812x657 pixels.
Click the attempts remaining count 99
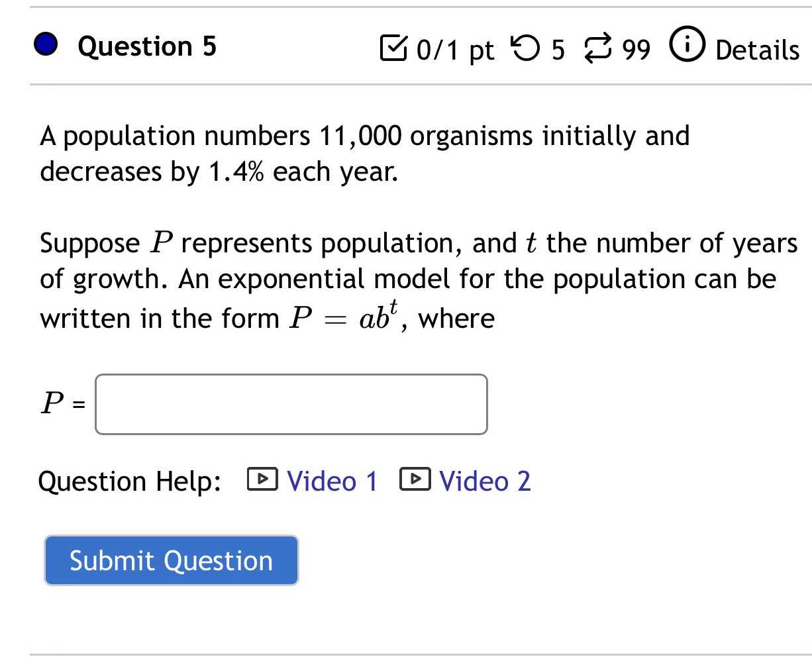tap(636, 48)
